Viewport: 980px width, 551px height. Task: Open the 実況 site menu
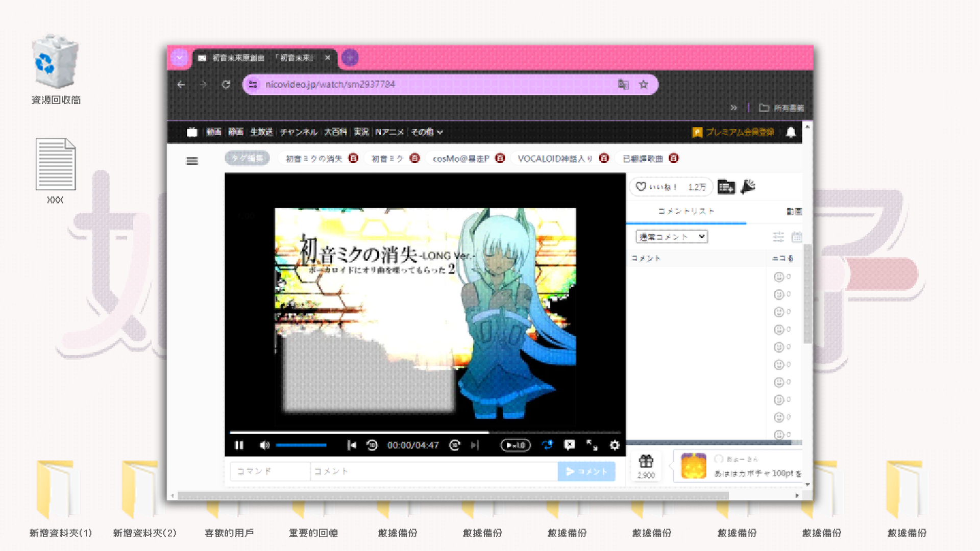(x=361, y=132)
